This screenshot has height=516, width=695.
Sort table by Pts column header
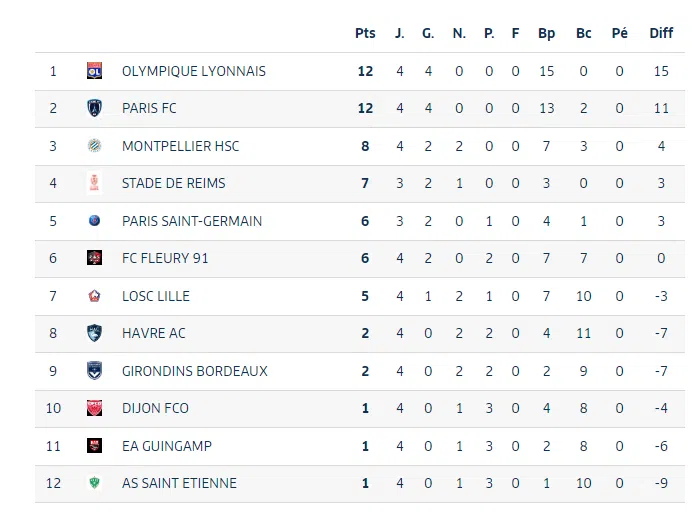pyautogui.click(x=365, y=33)
